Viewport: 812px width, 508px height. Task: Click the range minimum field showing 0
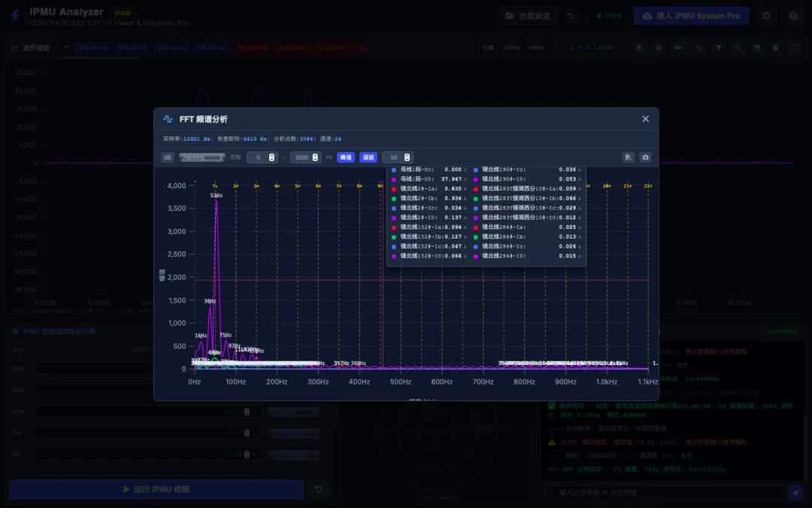tap(262, 157)
